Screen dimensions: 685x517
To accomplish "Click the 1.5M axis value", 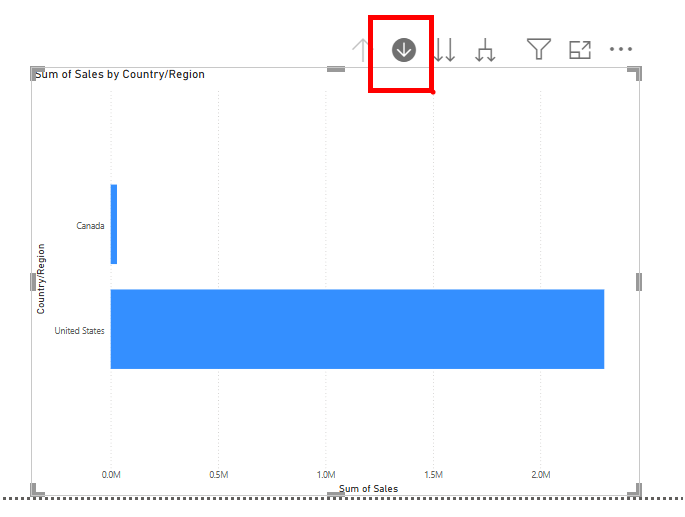I will [433, 475].
